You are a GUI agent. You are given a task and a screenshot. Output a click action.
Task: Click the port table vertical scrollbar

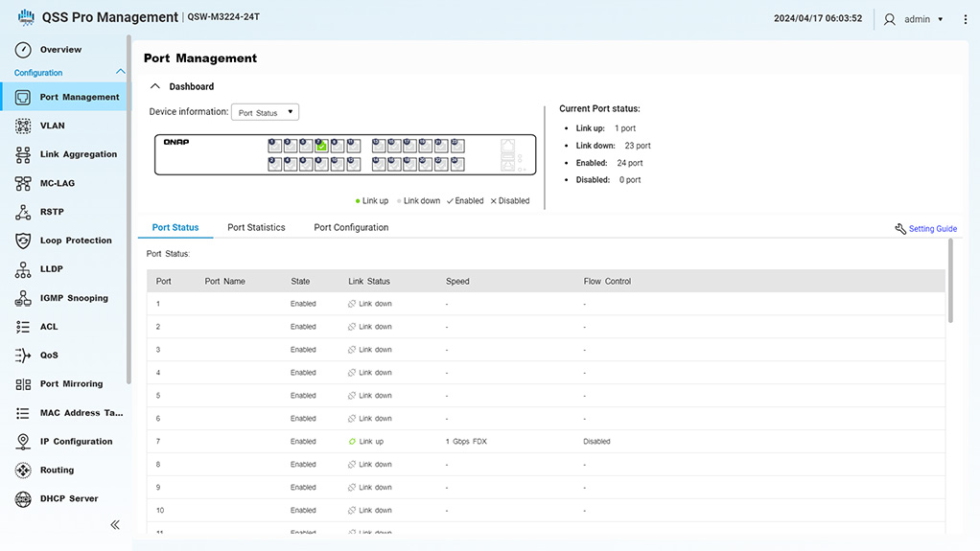(x=950, y=281)
